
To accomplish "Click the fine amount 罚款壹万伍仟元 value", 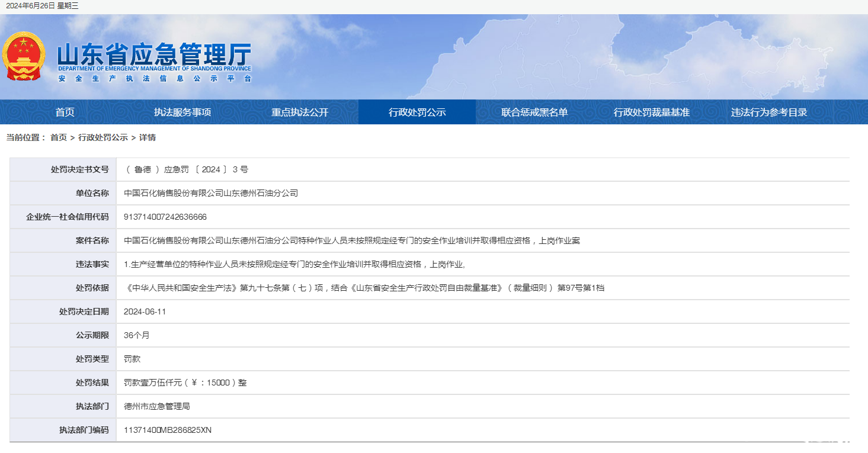I will click(185, 383).
